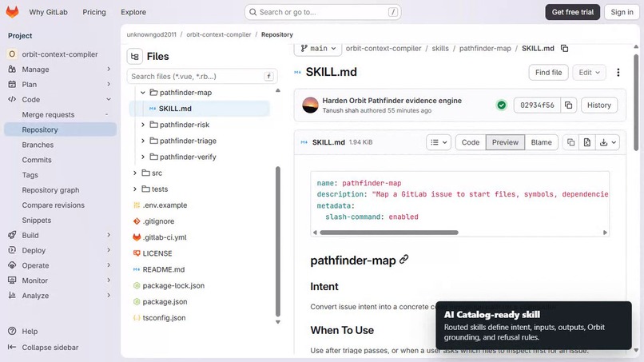Open the download options chevron
The height and width of the screenshot is (362, 644).
click(614, 142)
